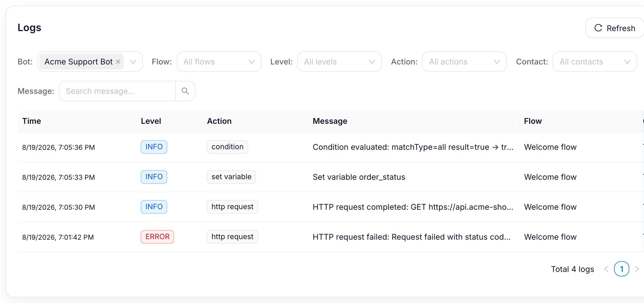Focus the Search message input field
This screenshot has width=644, height=303.
117,91
